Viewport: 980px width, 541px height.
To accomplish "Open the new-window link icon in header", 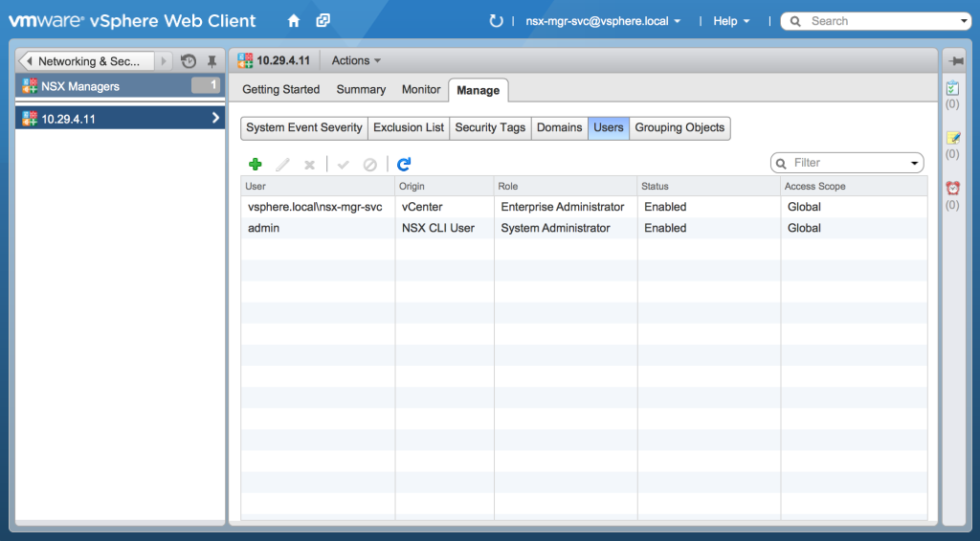I will pos(323,21).
